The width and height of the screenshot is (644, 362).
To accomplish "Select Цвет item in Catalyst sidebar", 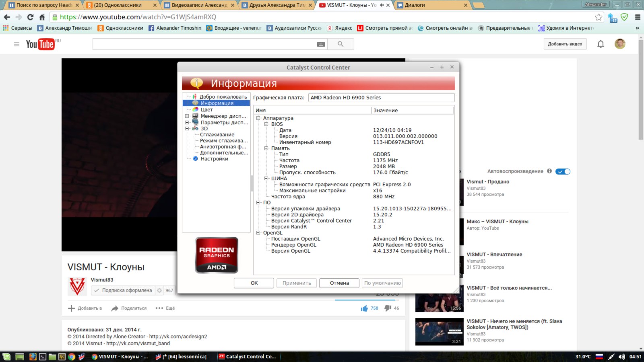I will 206,109.
